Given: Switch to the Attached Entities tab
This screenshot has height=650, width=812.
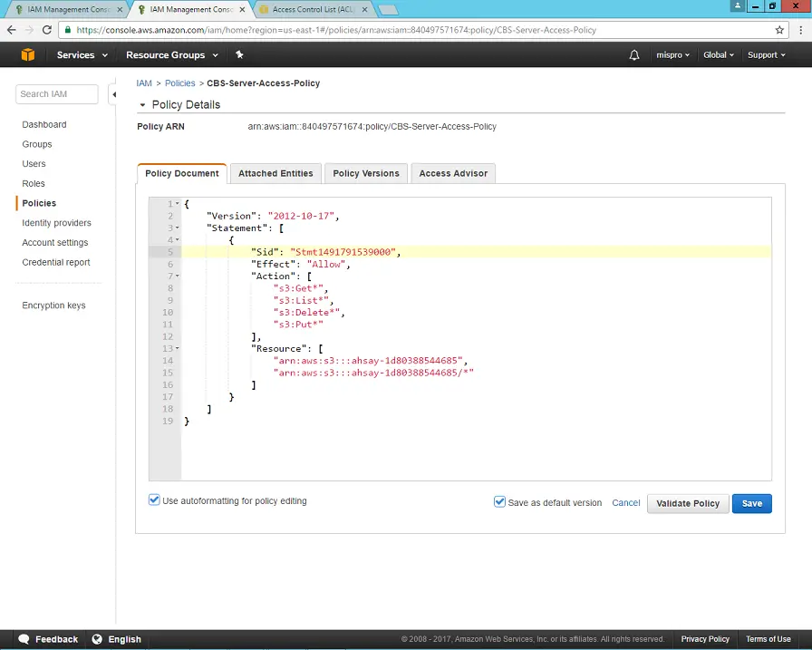Looking at the screenshot, I should (x=275, y=173).
